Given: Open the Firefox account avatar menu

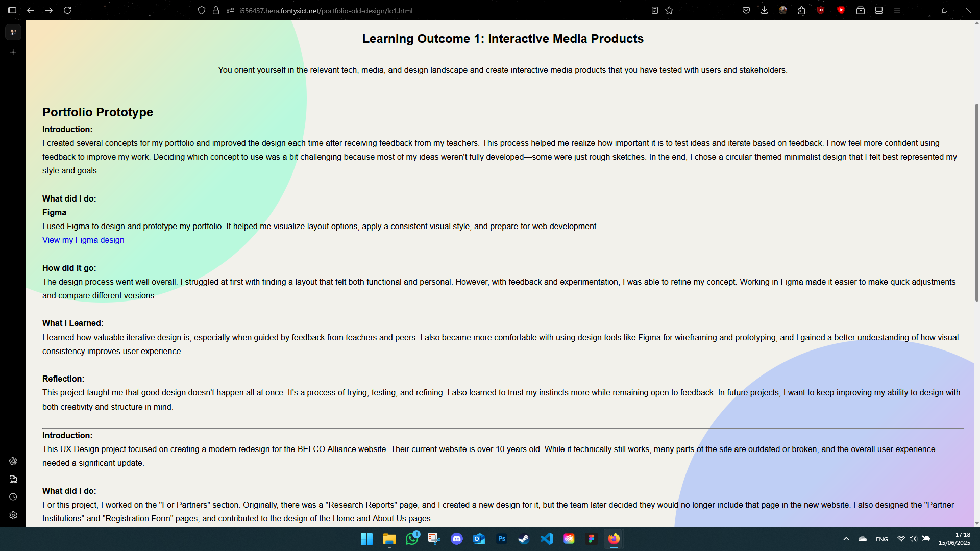Looking at the screenshot, I should [783, 10].
